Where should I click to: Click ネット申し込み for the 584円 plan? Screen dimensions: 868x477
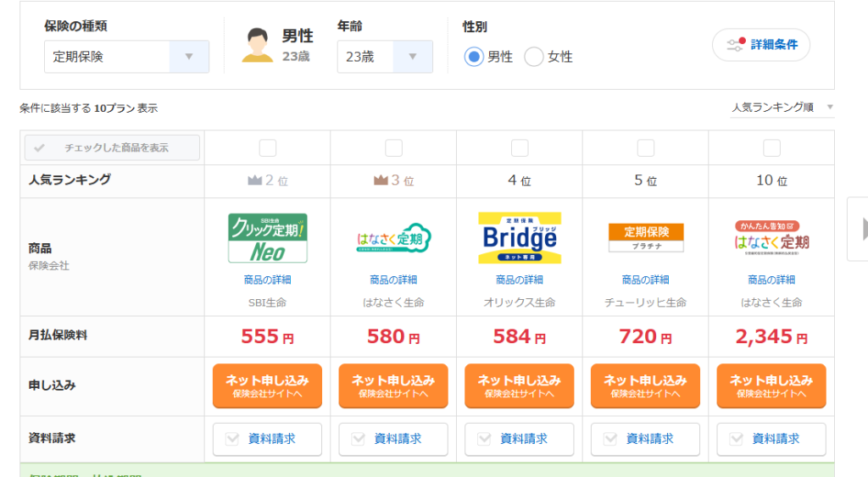coord(520,385)
